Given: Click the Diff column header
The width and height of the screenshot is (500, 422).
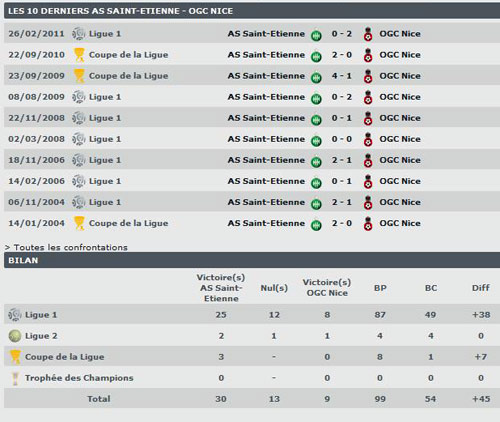Looking at the screenshot, I should tap(481, 288).
